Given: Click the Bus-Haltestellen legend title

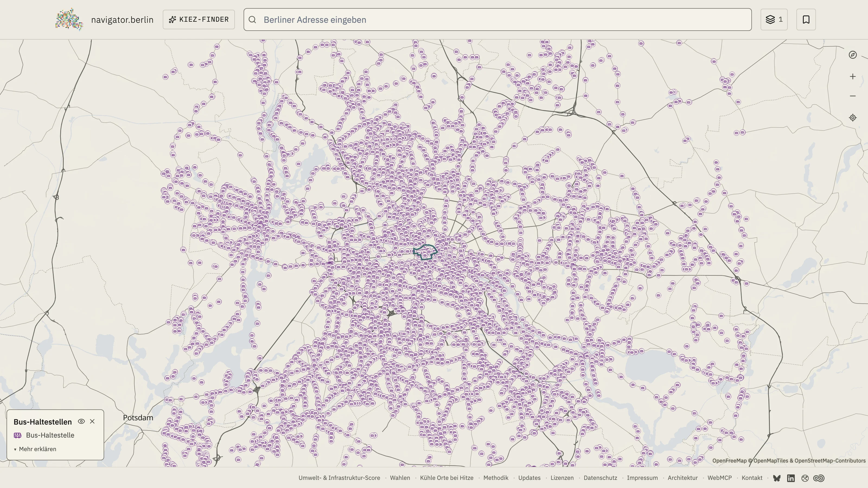Looking at the screenshot, I should point(43,422).
